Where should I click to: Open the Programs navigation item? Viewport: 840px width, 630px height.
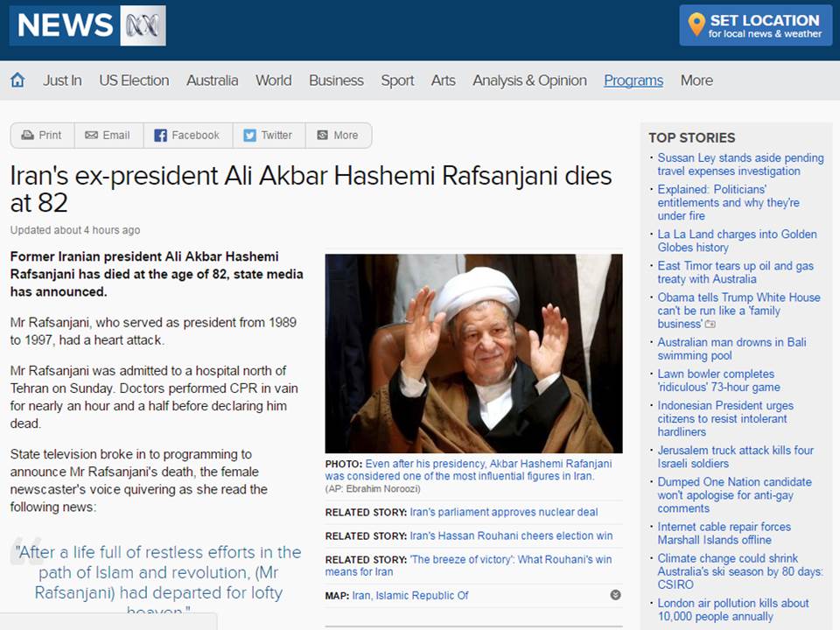click(633, 80)
